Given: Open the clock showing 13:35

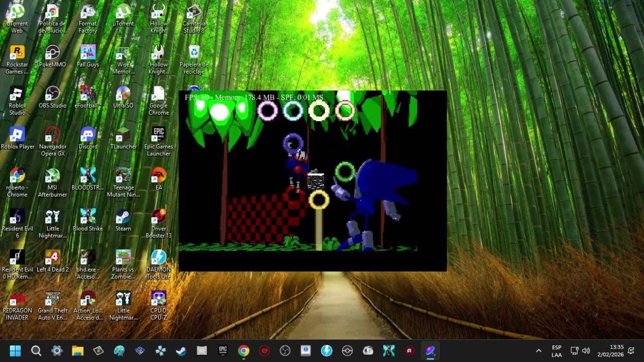Looking at the screenshot, I should pos(610,350).
